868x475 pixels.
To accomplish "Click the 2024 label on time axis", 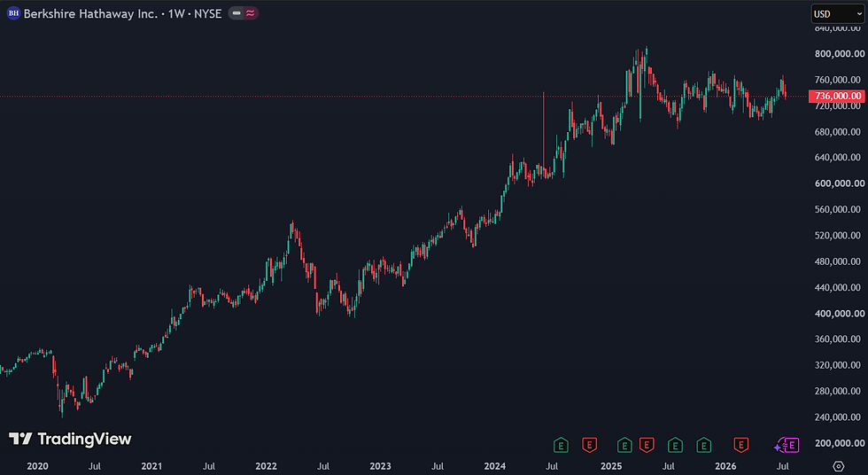I will coord(495,466).
